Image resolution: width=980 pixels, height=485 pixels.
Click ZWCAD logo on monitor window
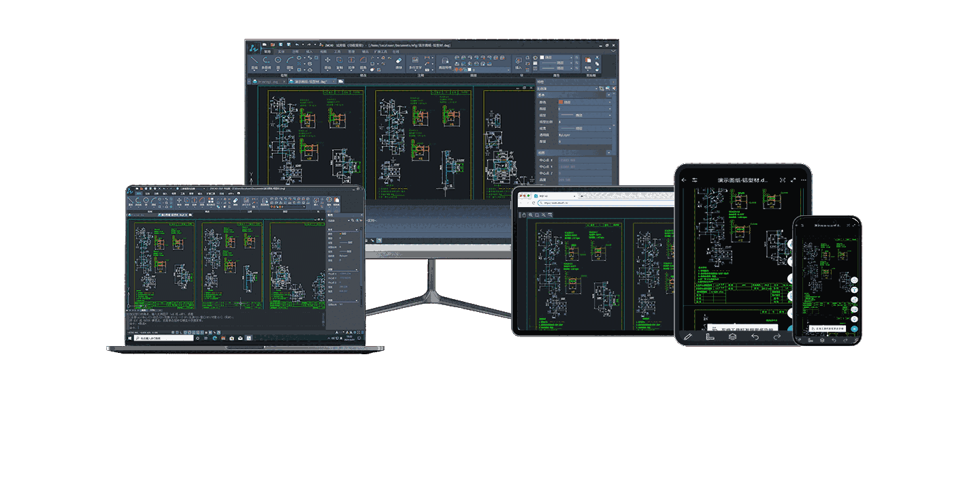pos(253,49)
